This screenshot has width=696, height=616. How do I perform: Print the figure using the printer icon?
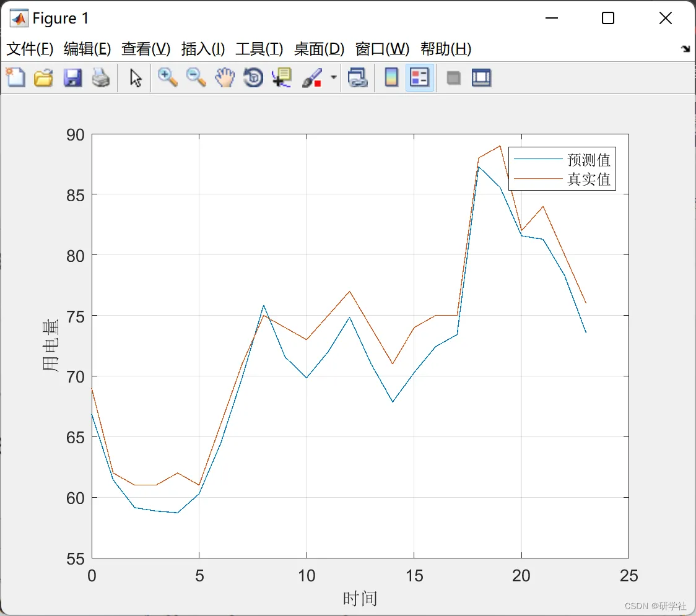101,77
